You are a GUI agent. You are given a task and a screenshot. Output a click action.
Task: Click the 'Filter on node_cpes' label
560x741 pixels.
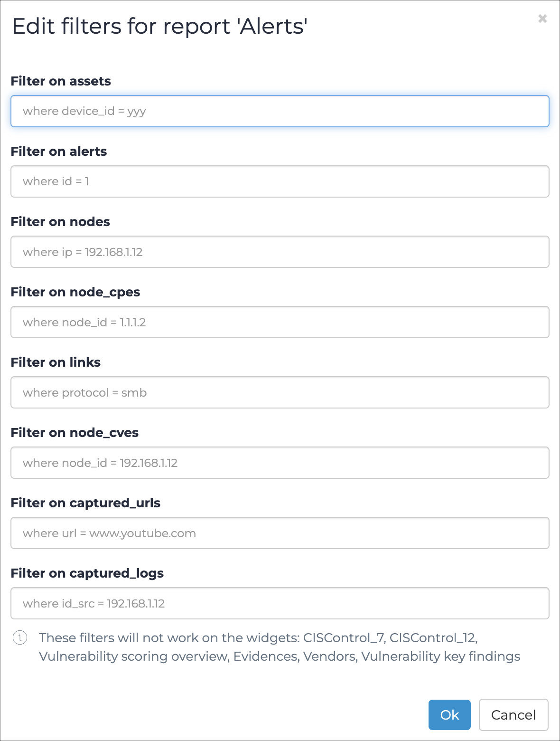pos(75,292)
